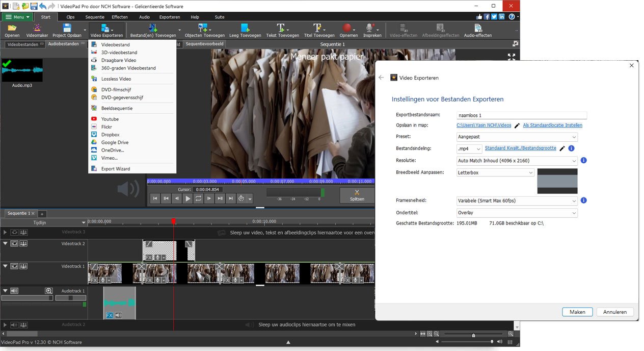Click the group icon on Videotrack 1
644x351 pixels.
click(23, 266)
